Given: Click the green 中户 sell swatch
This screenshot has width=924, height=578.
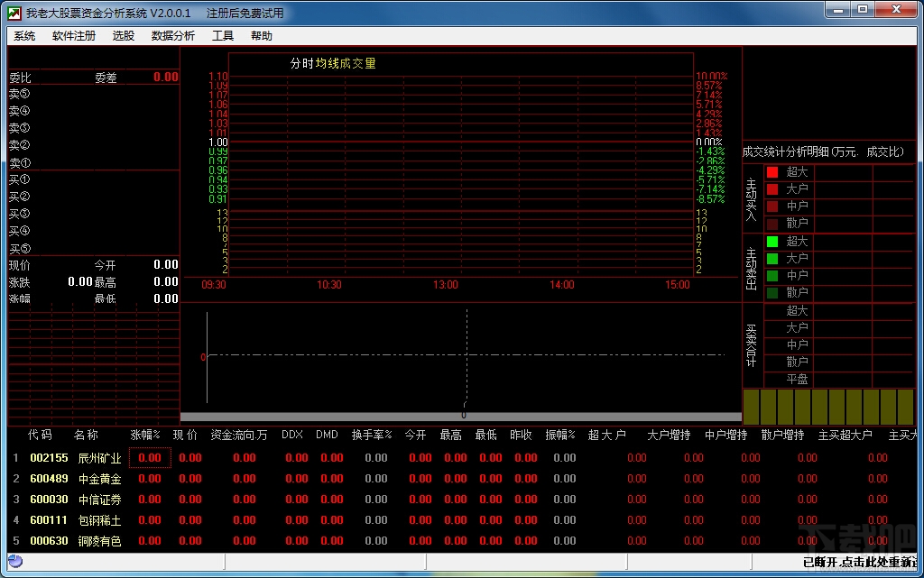Looking at the screenshot, I should pyautogui.click(x=772, y=275).
